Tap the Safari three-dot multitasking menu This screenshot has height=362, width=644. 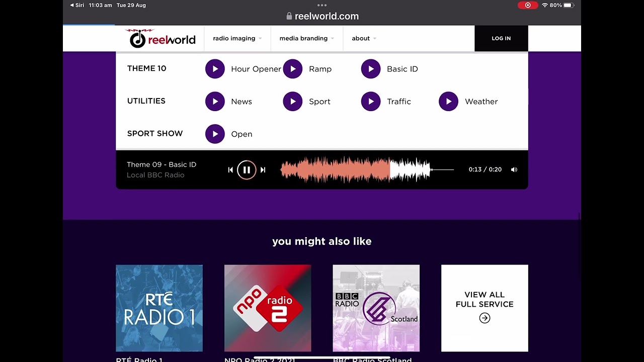pyautogui.click(x=322, y=5)
